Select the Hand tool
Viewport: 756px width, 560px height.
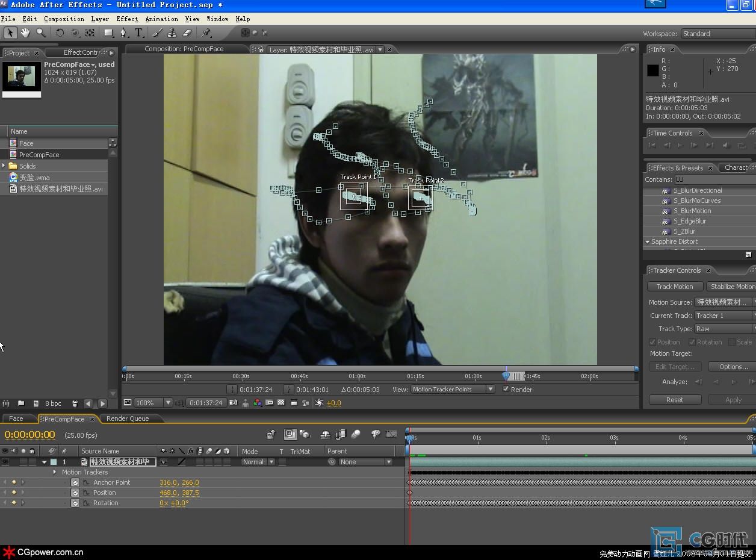(x=26, y=33)
